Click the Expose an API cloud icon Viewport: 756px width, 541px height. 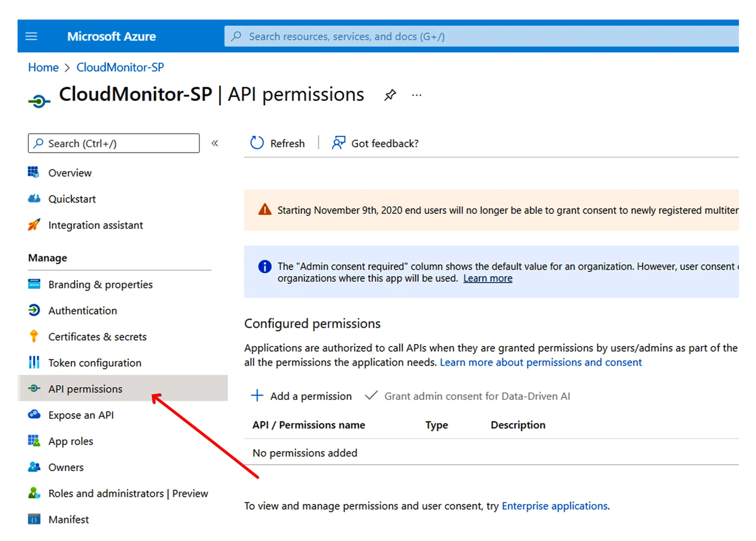pos(34,414)
